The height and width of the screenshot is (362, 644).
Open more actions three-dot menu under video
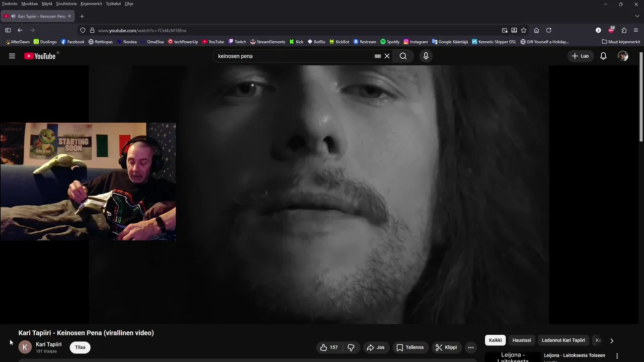[x=470, y=347]
